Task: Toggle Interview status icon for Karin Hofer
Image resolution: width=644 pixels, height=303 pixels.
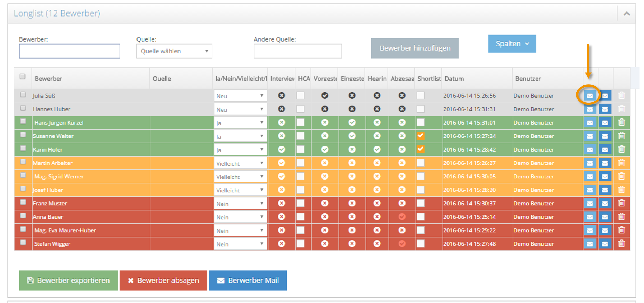Action: [x=282, y=149]
